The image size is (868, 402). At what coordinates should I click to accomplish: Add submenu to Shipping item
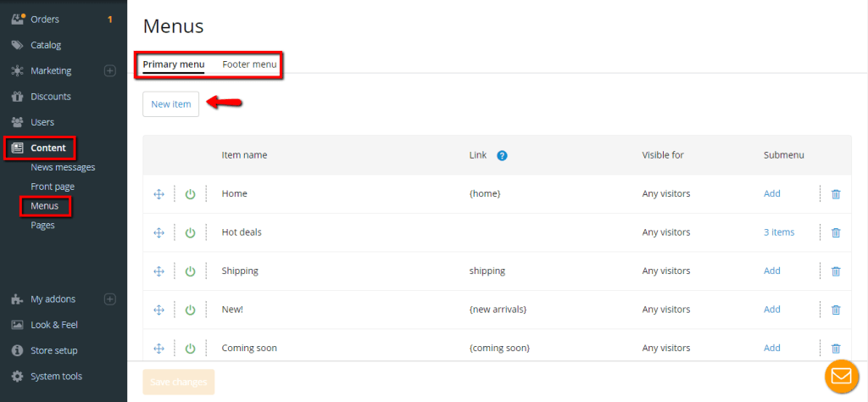click(771, 271)
